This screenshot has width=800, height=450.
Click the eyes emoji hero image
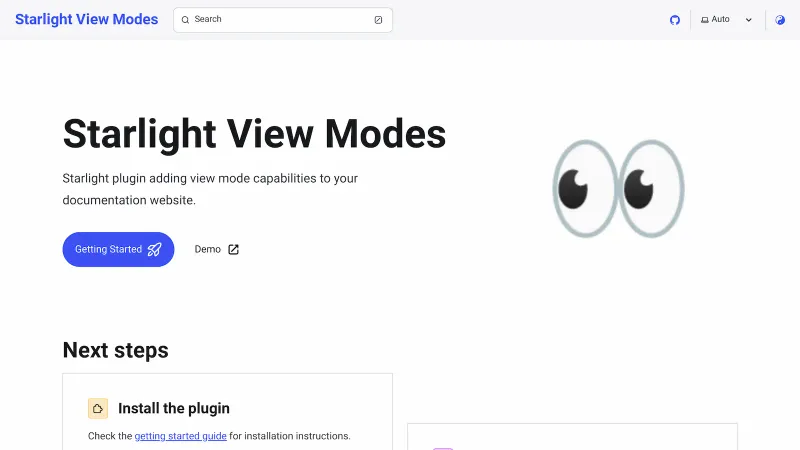pos(618,188)
